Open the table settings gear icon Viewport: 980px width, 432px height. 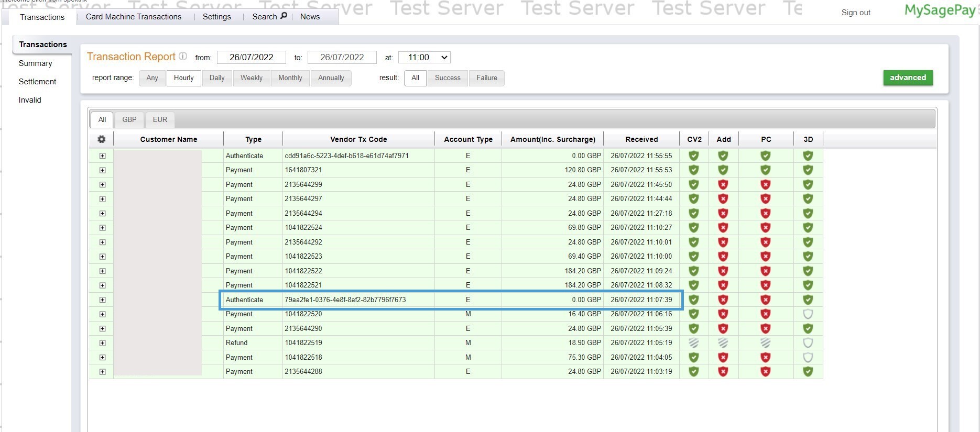coord(102,139)
